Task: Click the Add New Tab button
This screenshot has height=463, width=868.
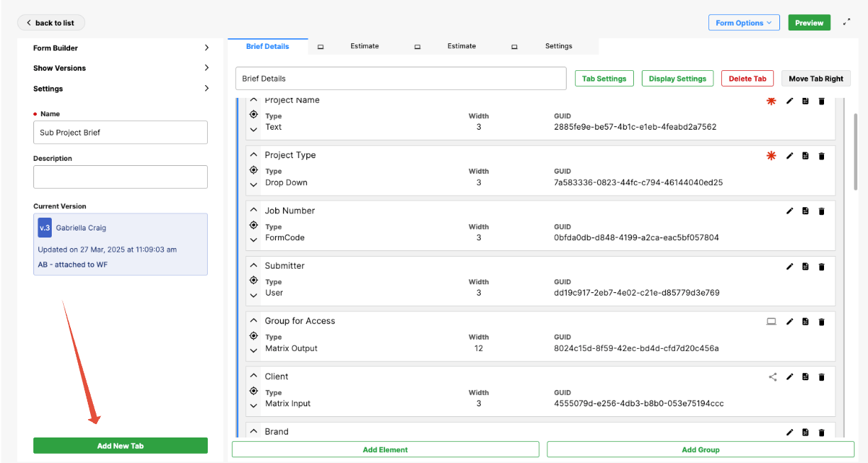Action: click(121, 445)
